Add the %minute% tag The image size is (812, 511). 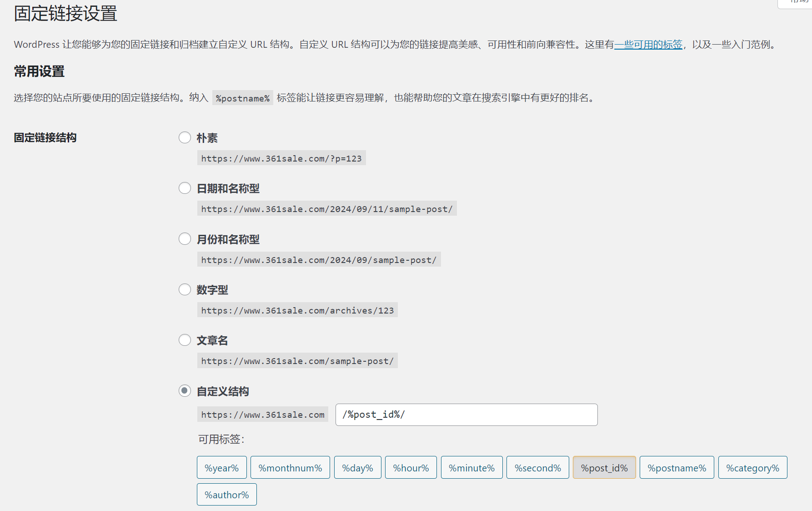point(471,467)
